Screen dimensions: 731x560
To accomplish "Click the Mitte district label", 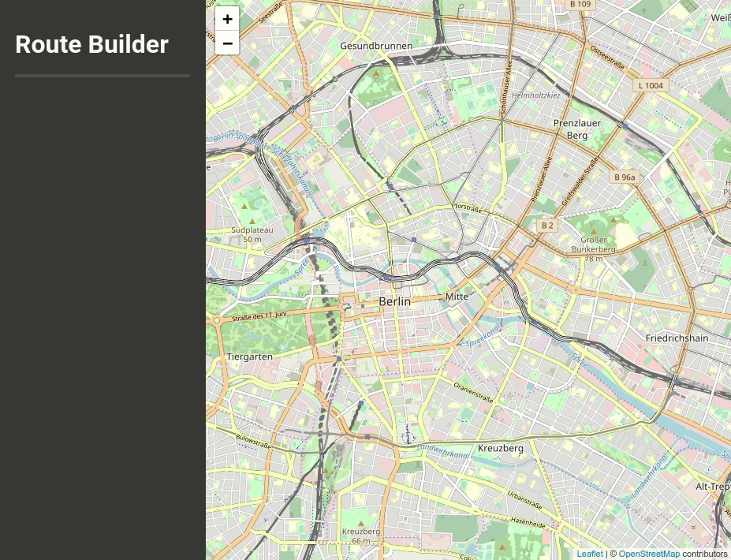I will click(x=457, y=297).
